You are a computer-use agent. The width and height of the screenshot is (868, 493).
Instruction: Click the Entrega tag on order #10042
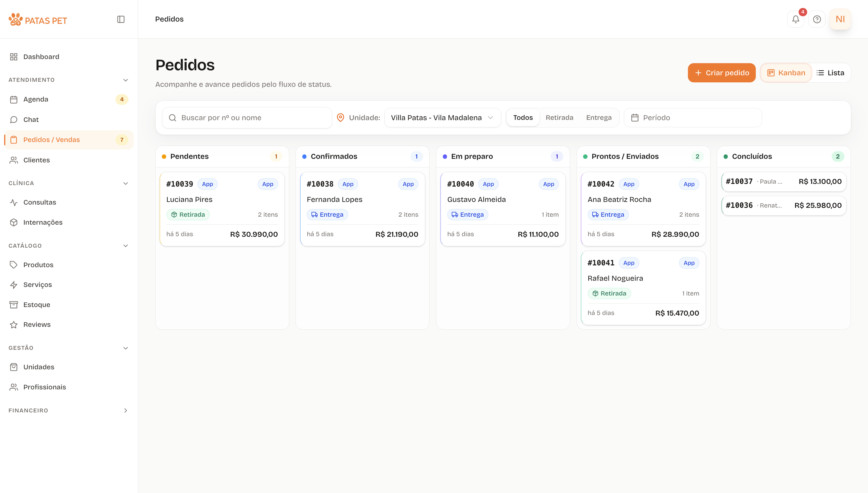coord(608,215)
